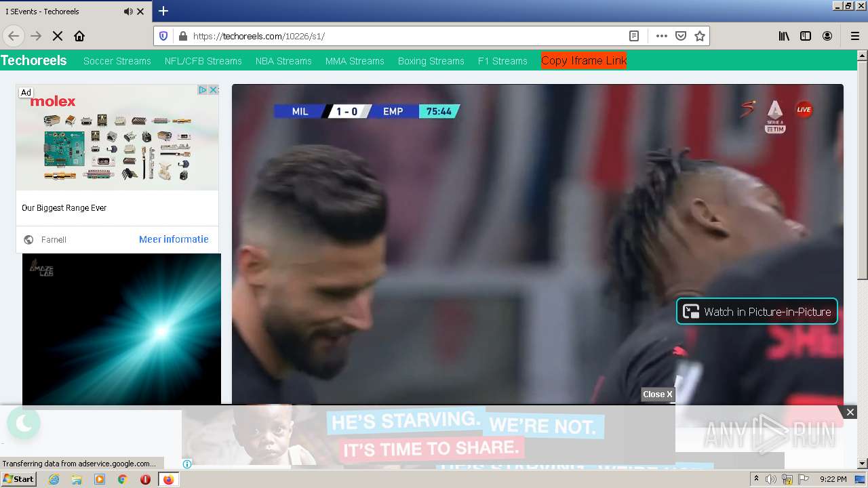Open Soccer Streams menu item
Screen dimensions: 868x488
point(117,61)
